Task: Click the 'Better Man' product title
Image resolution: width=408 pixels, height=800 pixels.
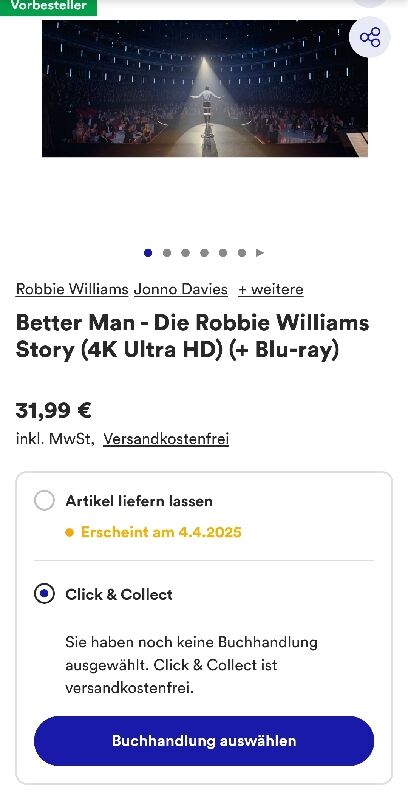Action: 193,337
